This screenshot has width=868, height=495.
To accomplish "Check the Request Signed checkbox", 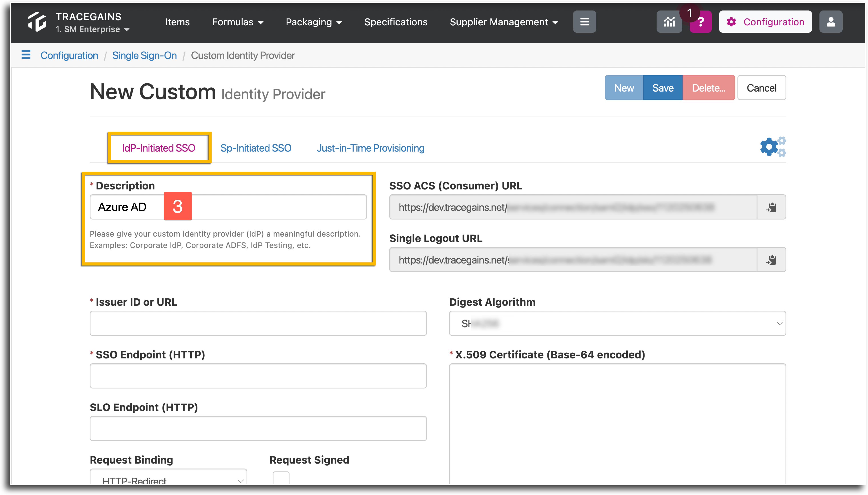I will [x=281, y=478].
